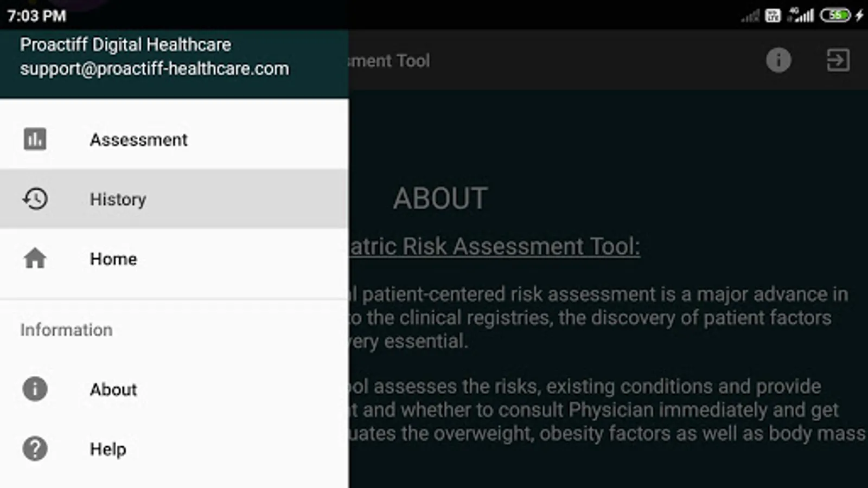Click the Risk Assessment Tool underlined heading
The height and width of the screenshot is (488, 868).
pos(494,247)
